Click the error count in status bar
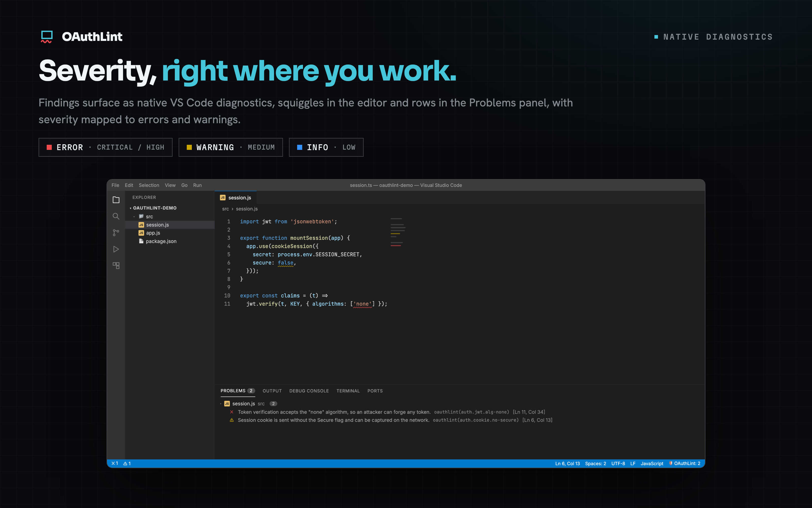 point(115,463)
